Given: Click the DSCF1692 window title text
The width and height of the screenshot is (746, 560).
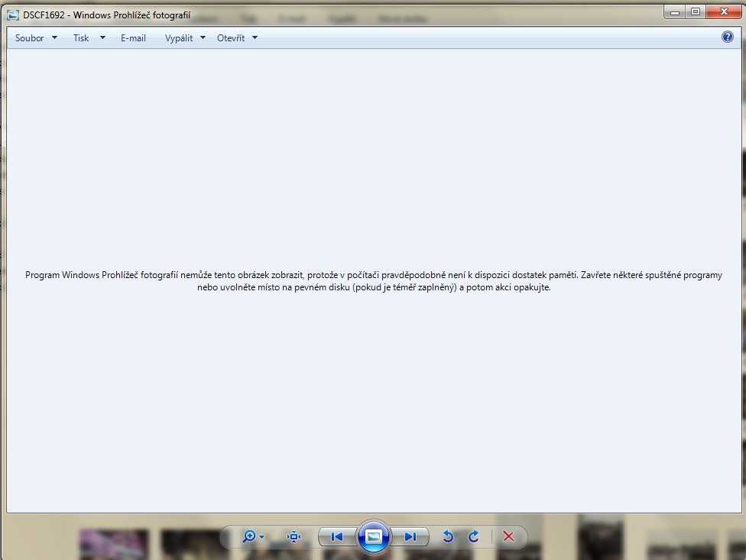Looking at the screenshot, I should click(107, 15).
